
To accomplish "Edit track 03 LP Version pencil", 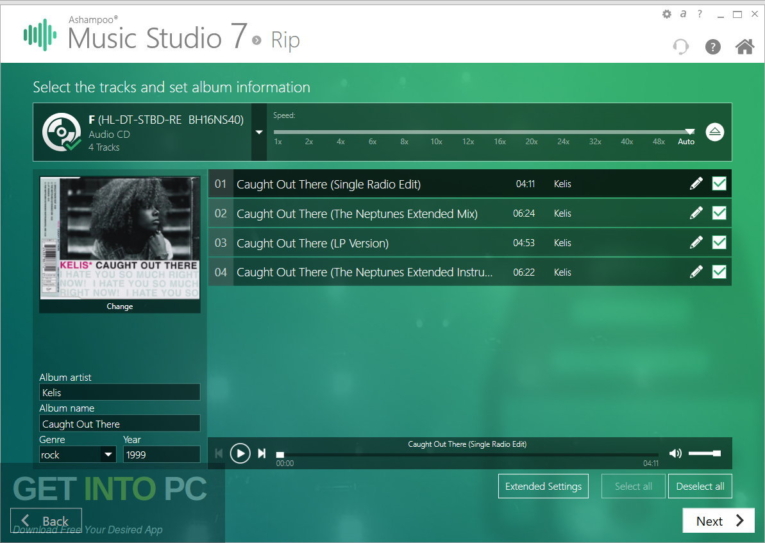I will click(x=696, y=242).
